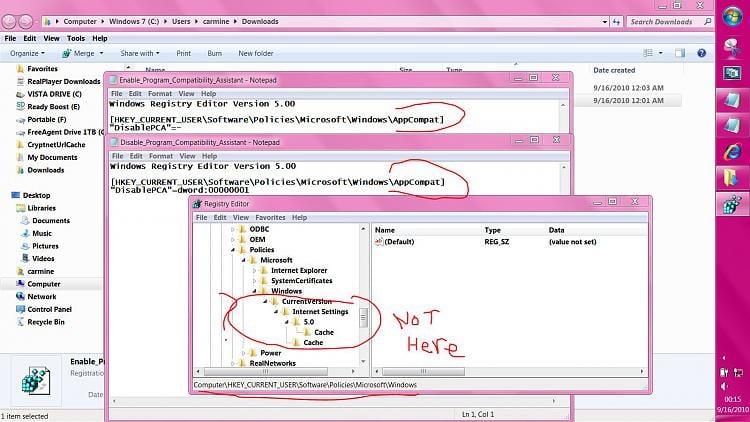Viewport: 750px width, 422px height.
Task: Expand Power registry key
Action: [x=243, y=353]
